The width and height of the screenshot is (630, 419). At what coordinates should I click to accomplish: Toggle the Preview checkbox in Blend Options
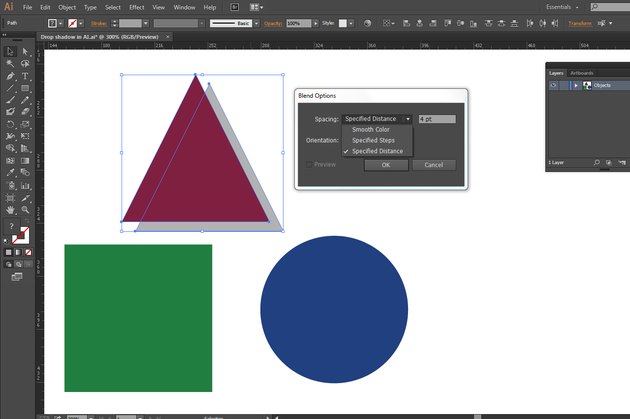309,164
